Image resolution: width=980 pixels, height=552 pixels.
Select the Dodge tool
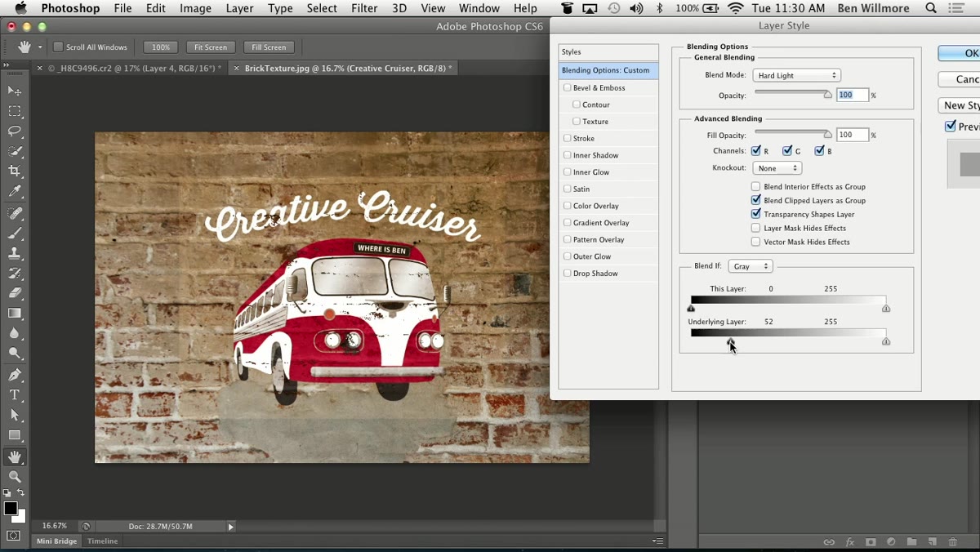tap(15, 354)
